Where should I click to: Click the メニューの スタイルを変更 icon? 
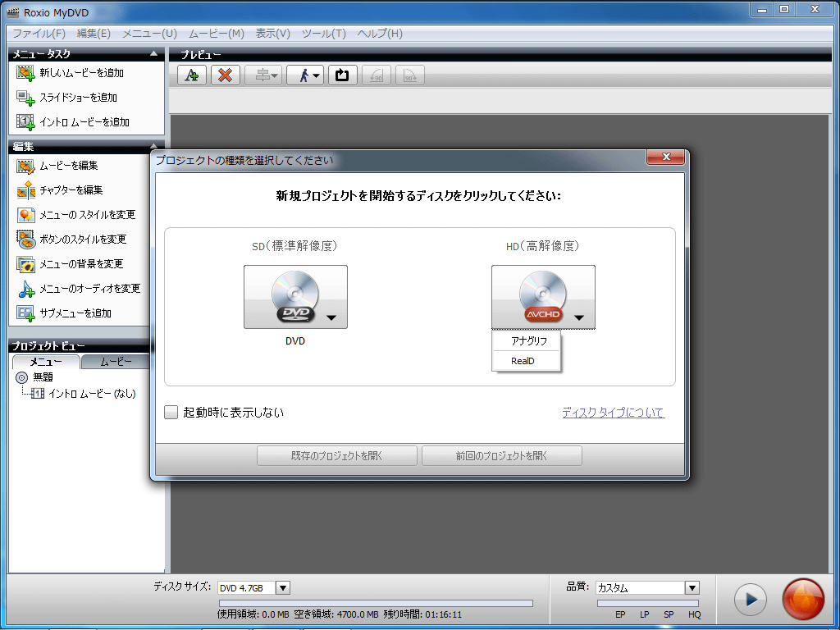pyautogui.click(x=25, y=215)
